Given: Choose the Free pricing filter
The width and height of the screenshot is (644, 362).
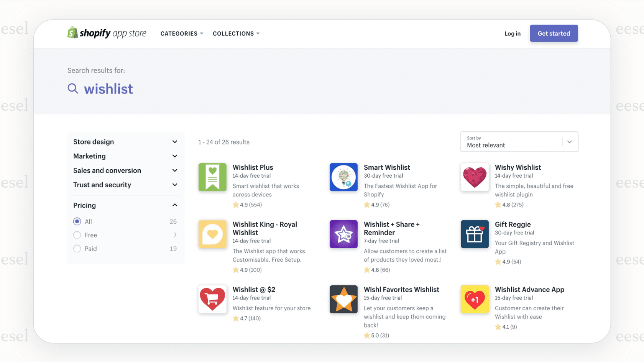Looking at the screenshot, I should tap(77, 235).
